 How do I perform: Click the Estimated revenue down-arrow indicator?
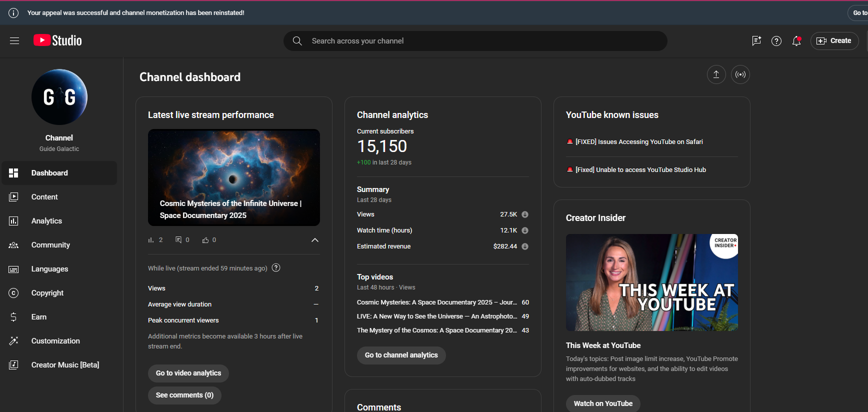point(525,246)
